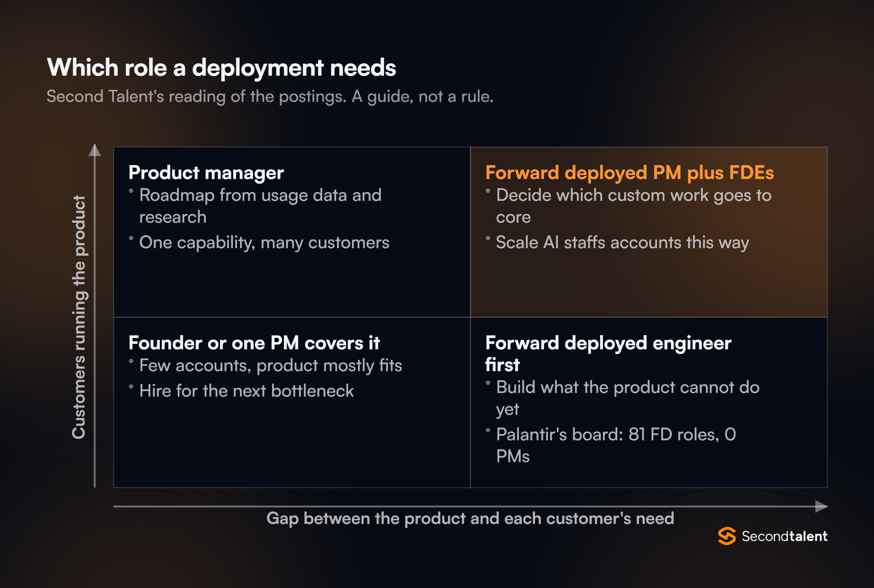Click 'Build what the product cannot do yet'

tap(628, 398)
